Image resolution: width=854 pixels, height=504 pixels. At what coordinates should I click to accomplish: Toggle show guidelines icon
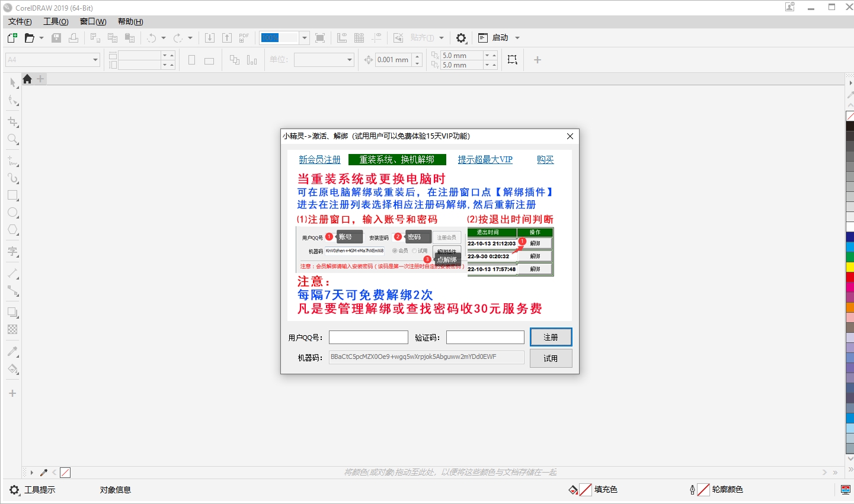pos(376,38)
